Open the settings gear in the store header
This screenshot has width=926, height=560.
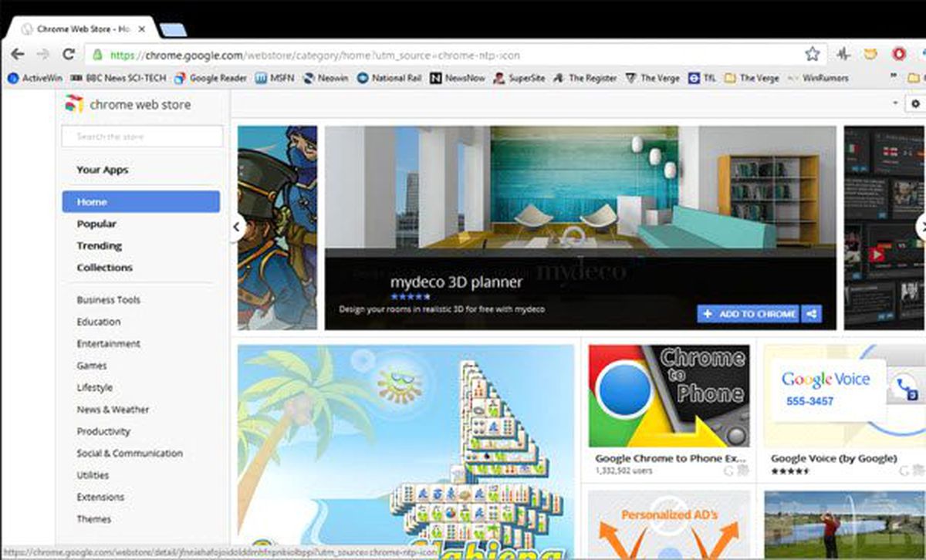(x=916, y=103)
